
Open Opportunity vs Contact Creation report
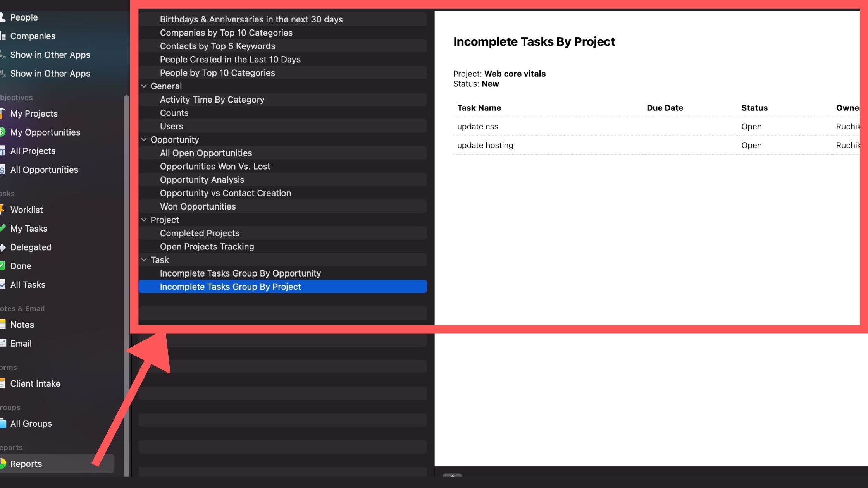283,193
